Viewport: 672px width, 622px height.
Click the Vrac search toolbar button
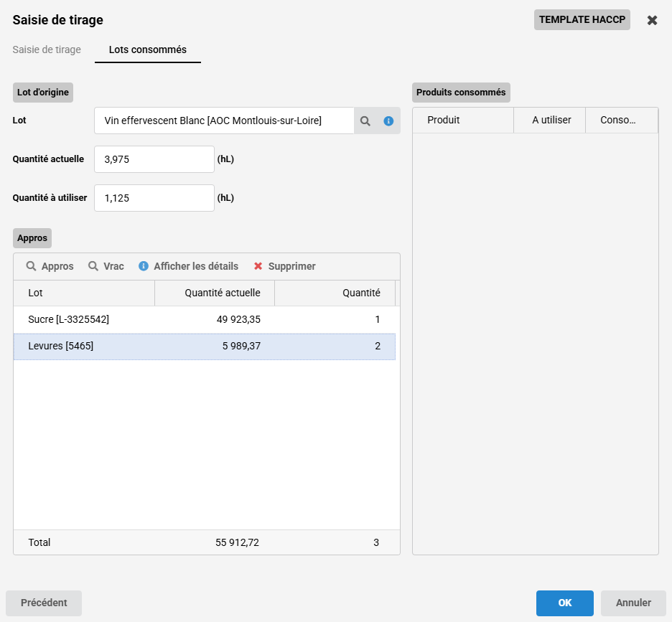(106, 266)
